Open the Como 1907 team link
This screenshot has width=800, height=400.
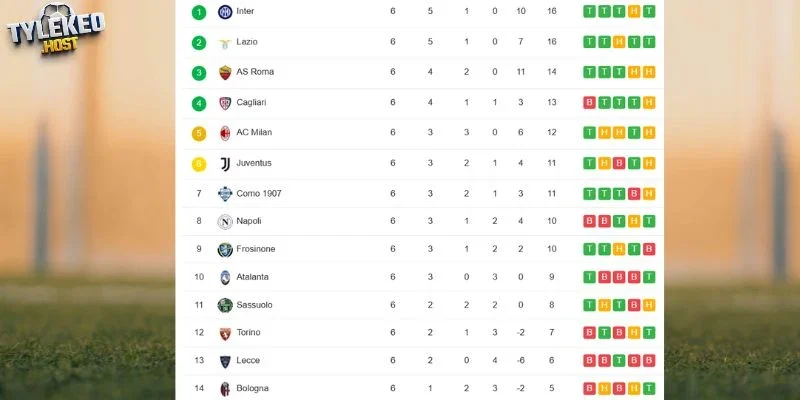(x=259, y=194)
